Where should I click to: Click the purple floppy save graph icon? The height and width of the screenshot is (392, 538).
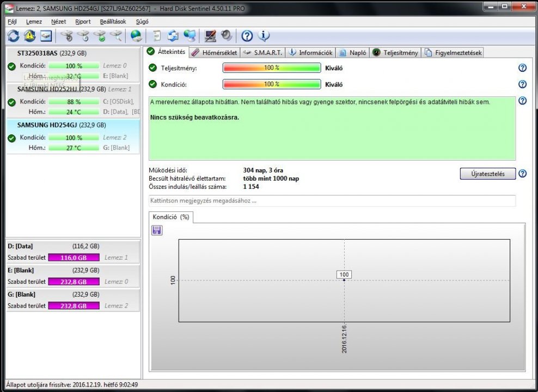coord(157,230)
